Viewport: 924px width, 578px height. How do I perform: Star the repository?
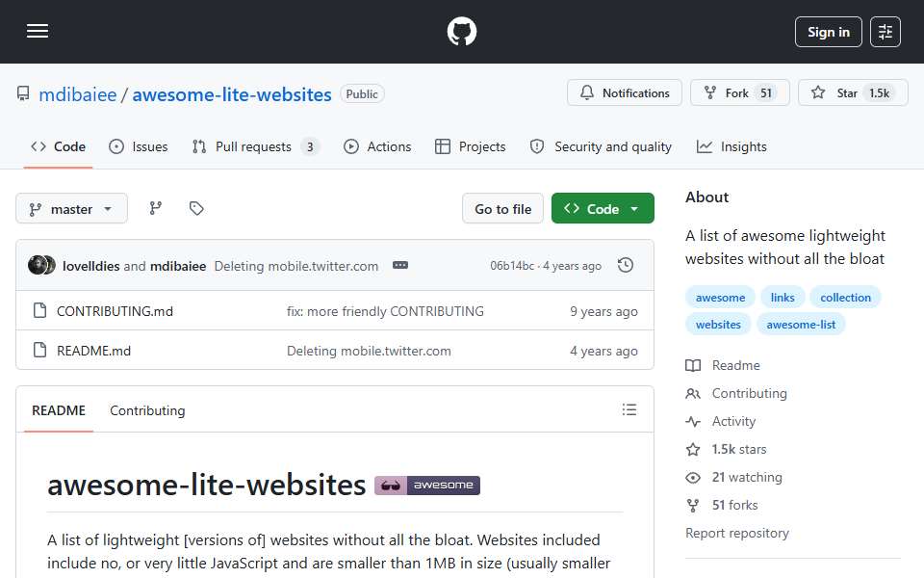(853, 93)
